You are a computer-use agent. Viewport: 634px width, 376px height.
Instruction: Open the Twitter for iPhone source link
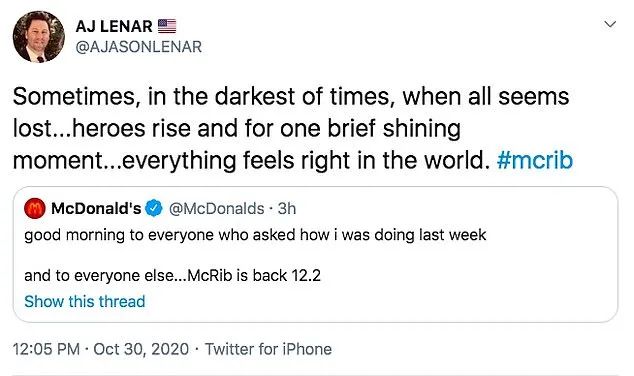[x=268, y=349]
